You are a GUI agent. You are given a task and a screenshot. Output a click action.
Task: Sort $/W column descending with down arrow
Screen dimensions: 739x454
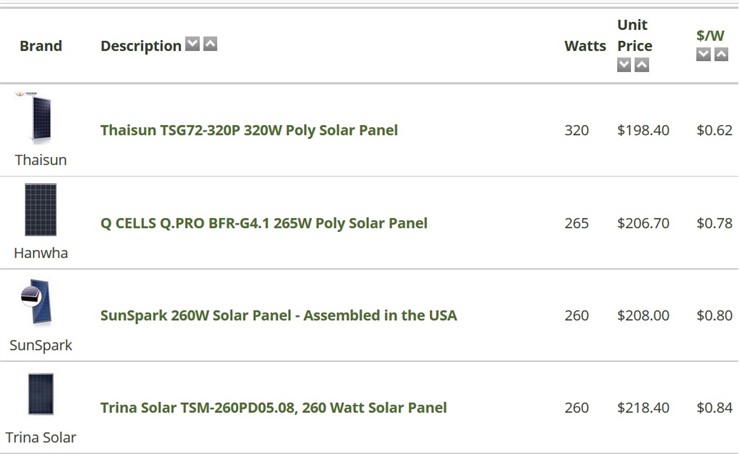[704, 54]
